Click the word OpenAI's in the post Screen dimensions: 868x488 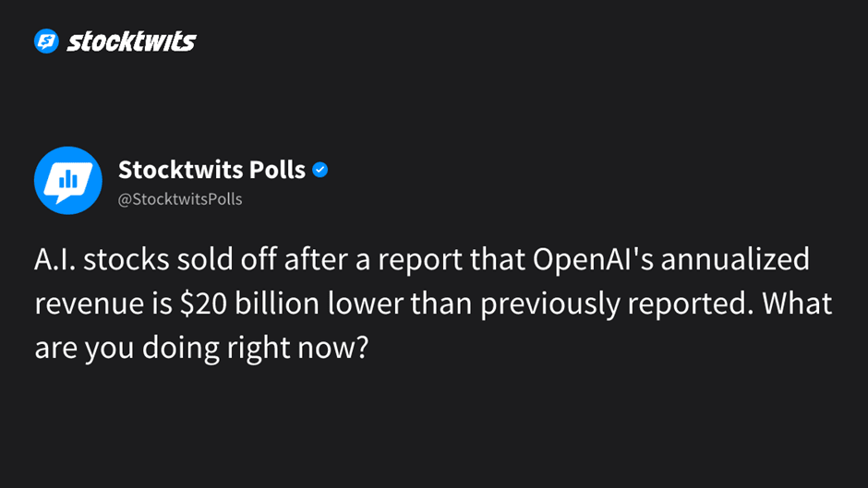pyautogui.click(x=593, y=259)
